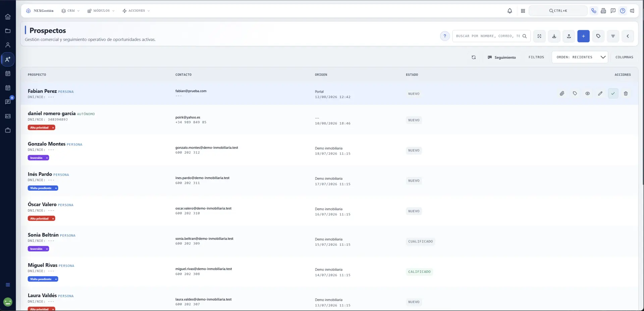Screen dimensions: 644x311
Task: Open the apps grid icon in top bar
Action: (x=523, y=11)
